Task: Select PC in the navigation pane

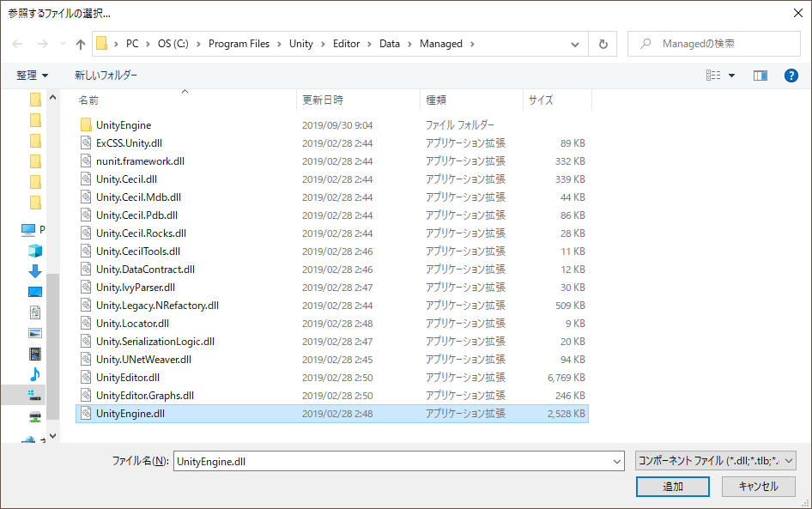Action: coord(34,229)
